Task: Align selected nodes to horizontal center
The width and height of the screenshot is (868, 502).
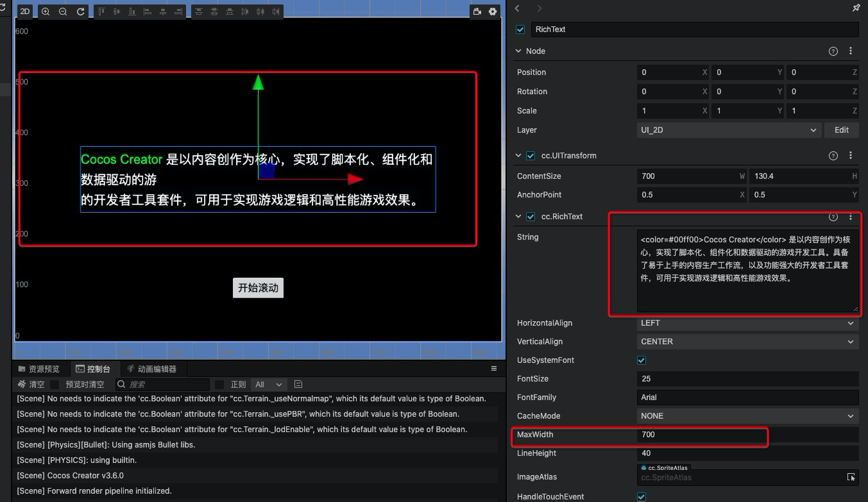Action: click(x=163, y=12)
